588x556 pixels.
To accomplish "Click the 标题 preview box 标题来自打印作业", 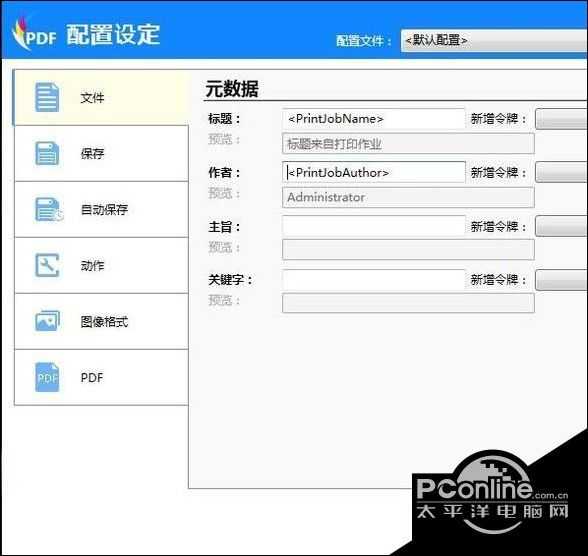I will [x=408, y=144].
